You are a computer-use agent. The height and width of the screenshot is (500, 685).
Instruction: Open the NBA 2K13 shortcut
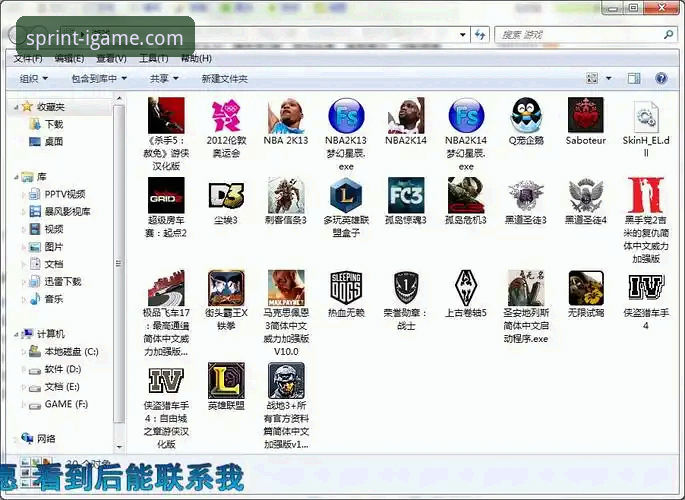286,116
